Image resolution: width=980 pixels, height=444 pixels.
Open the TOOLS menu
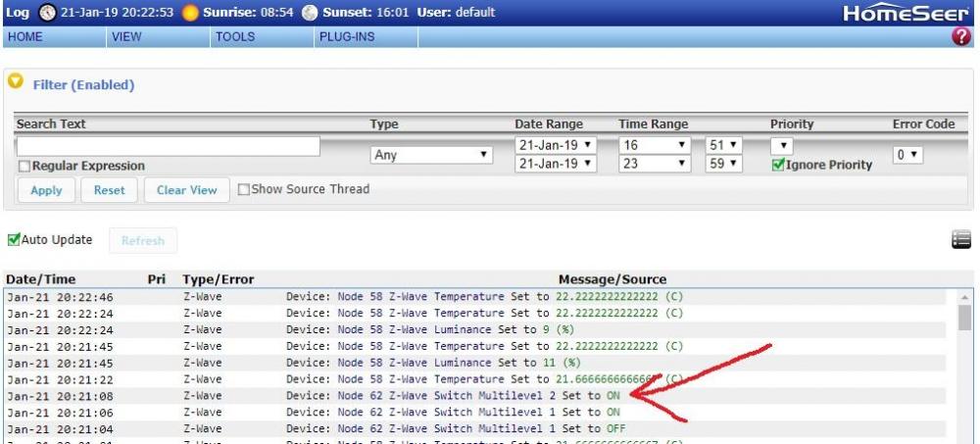click(235, 37)
